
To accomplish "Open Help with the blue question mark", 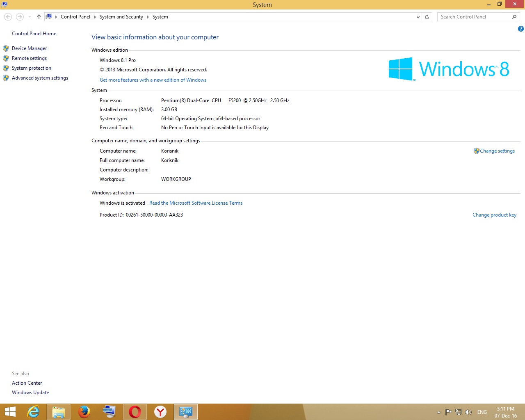I will (x=520, y=29).
